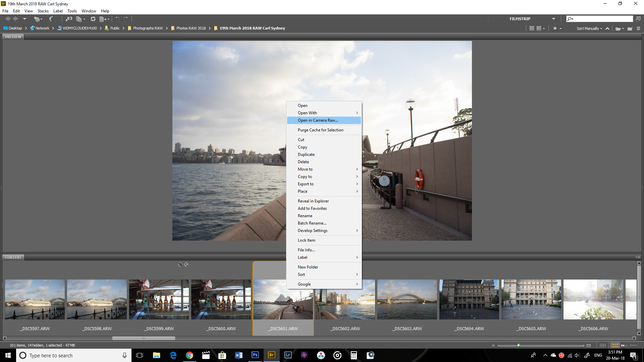Click the Get Photos from Camera icon

point(68,19)
